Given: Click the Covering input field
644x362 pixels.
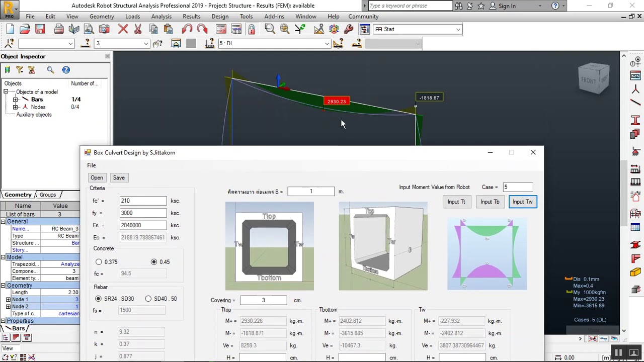Looking at the screenshot, I should pos(263,300).
